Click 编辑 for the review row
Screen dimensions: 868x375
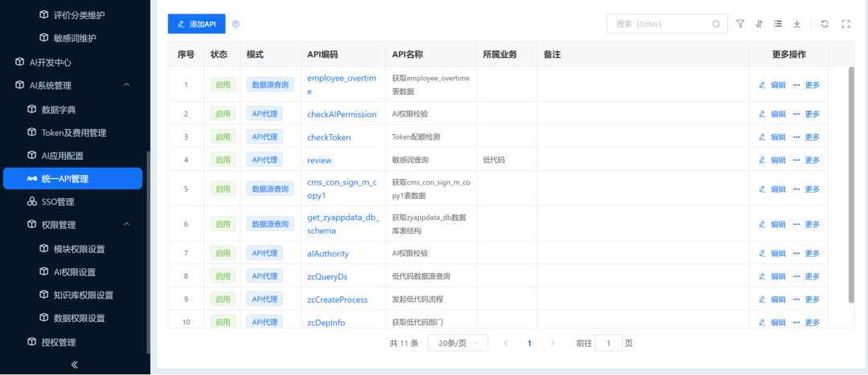(772, 160)
